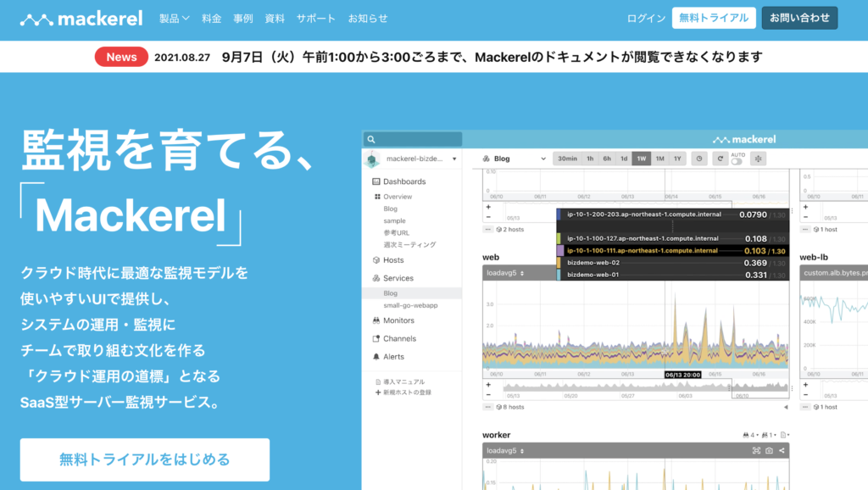Open the mackerel-bizde organization dropdown
The width and height of the screenshot is (868, 490).
click(415, 159)
